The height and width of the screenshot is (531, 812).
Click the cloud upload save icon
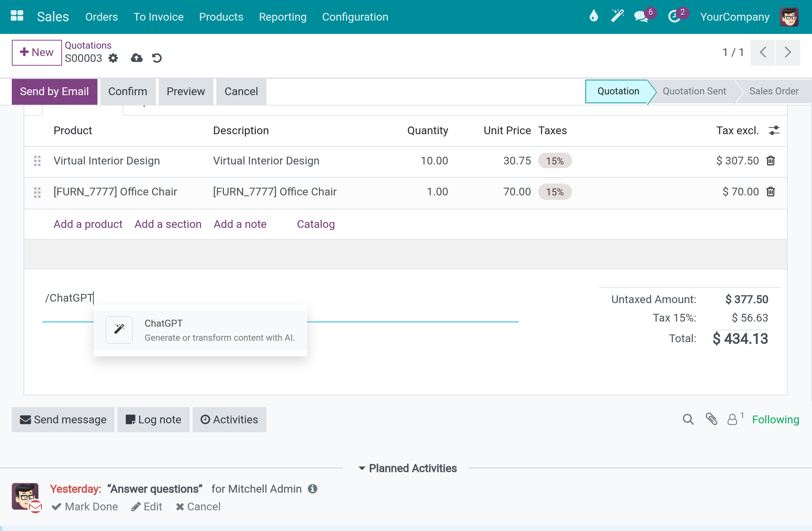coord(137,58)
